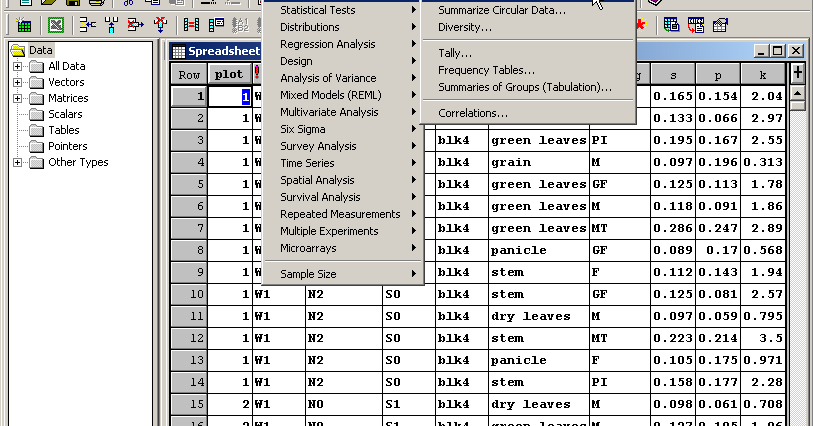Click the insert column arrow icon
The height and width of the screenshot is (426, 813).
tap(88, 24)
